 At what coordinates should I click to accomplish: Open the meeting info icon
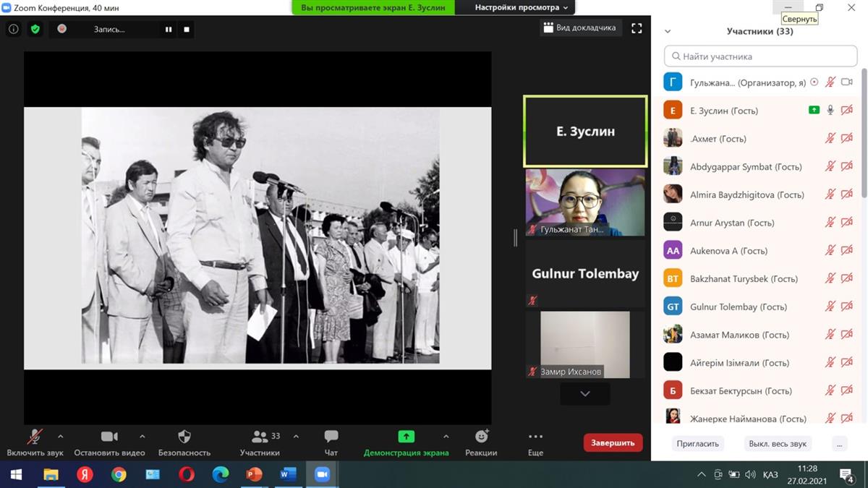(13, 29)
